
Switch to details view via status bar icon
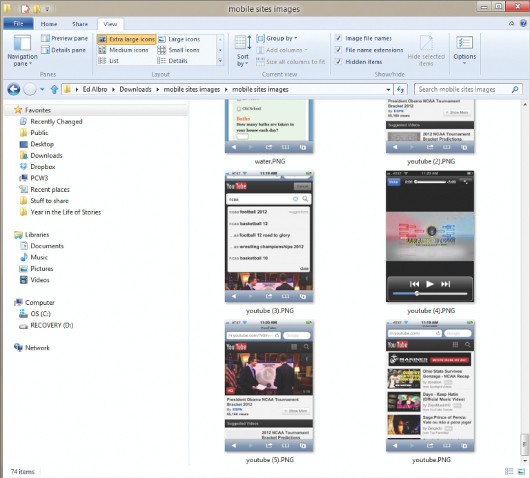coord(509,471)
